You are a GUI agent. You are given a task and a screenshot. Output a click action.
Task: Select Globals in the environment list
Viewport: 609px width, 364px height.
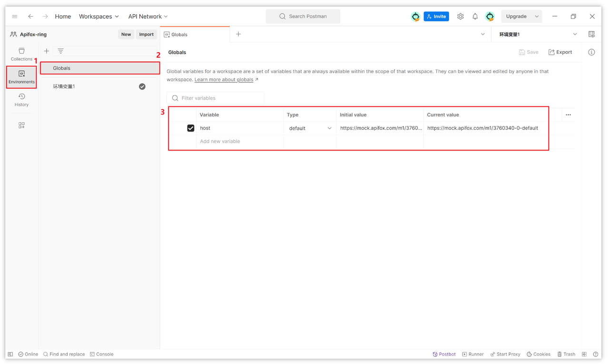click(100, 68)
